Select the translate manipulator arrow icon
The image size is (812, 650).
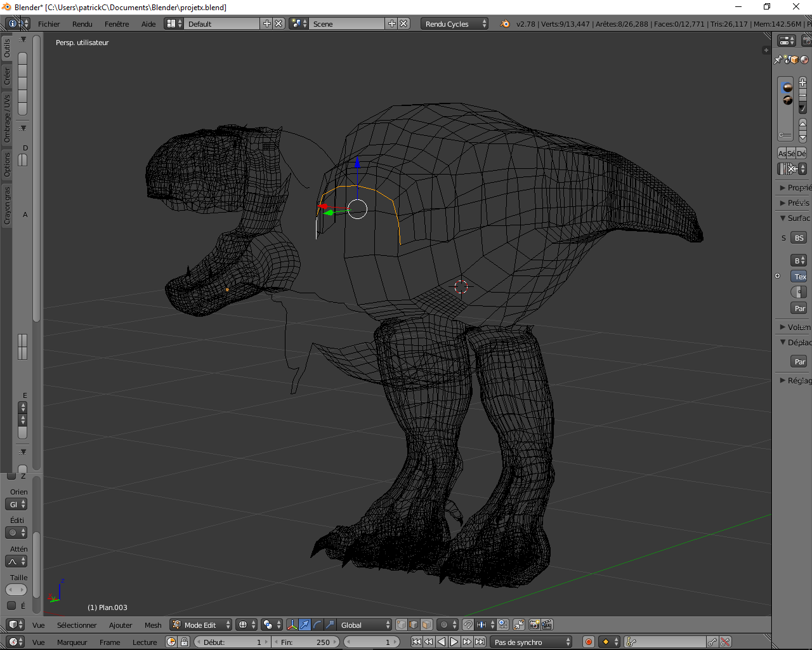pyautogui.click(x=304, y=625)
